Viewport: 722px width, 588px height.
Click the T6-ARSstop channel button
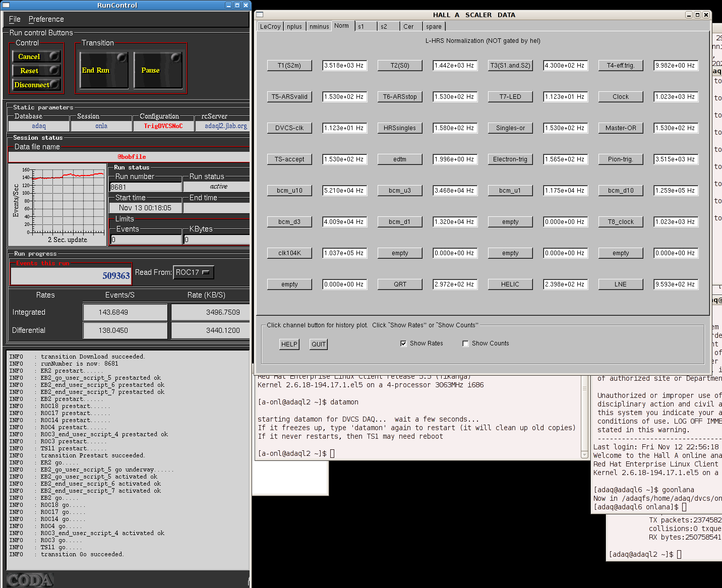click(400, 97)
